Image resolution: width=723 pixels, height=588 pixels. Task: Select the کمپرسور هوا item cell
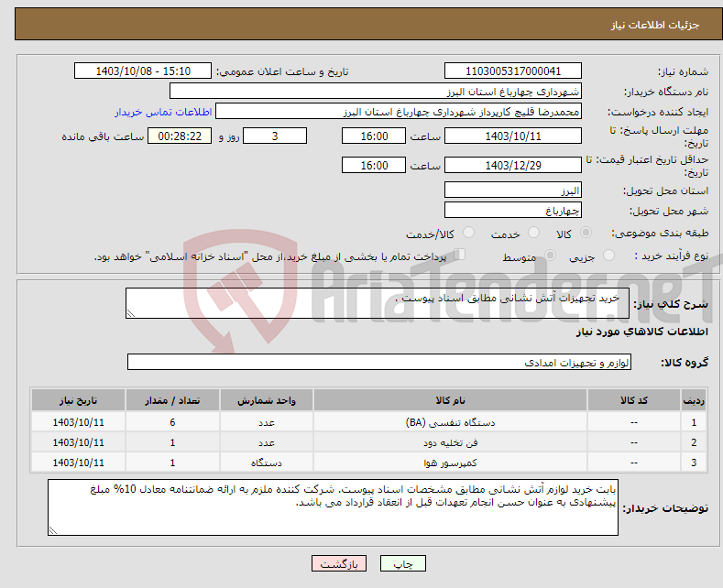[x=450, y=463]
